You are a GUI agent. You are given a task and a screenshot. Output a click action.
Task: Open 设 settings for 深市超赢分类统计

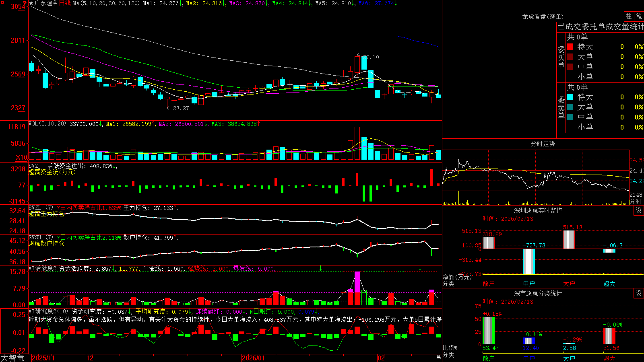[x=639, y=293]
